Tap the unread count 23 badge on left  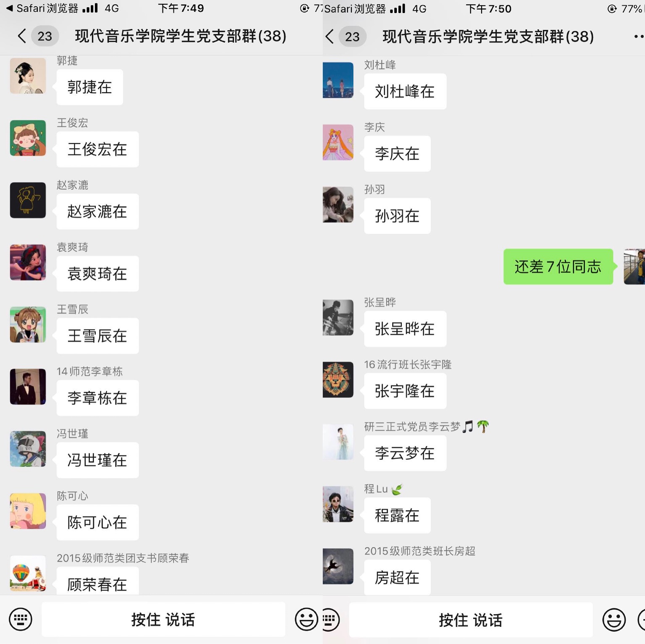(45, 36)
